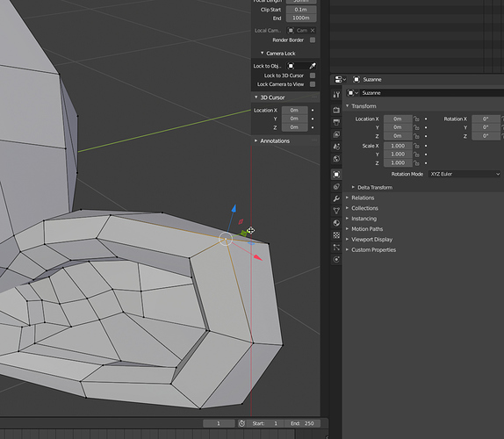Clear the Local Camera field with X
504x439 pixels.
(313, 30)
